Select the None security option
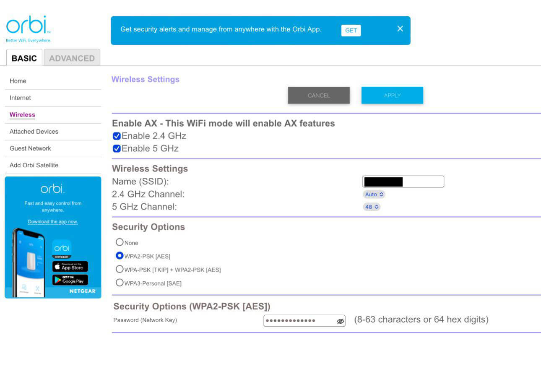541x392 pixels. pyautogui.click(x=120, y=242)
